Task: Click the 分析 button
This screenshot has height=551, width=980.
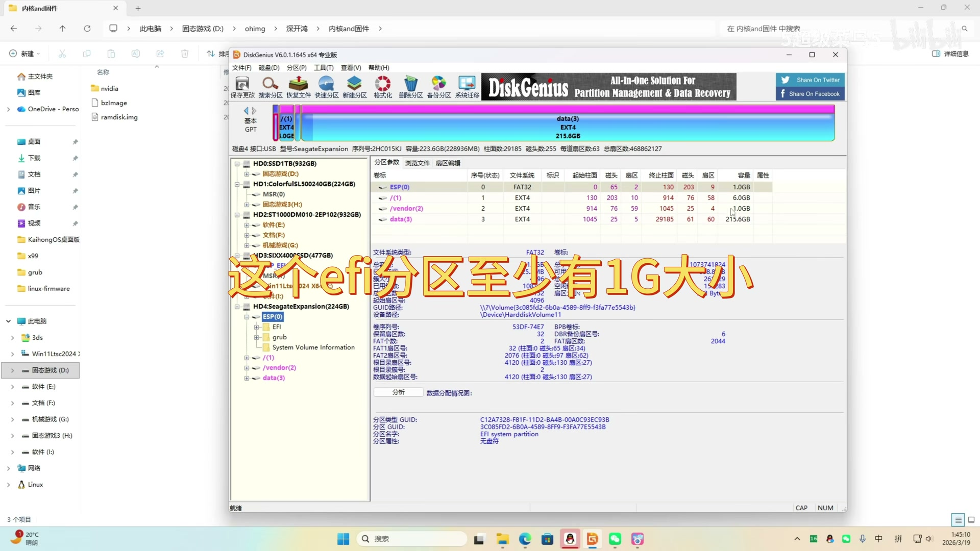Action: [x=398, y=392]
